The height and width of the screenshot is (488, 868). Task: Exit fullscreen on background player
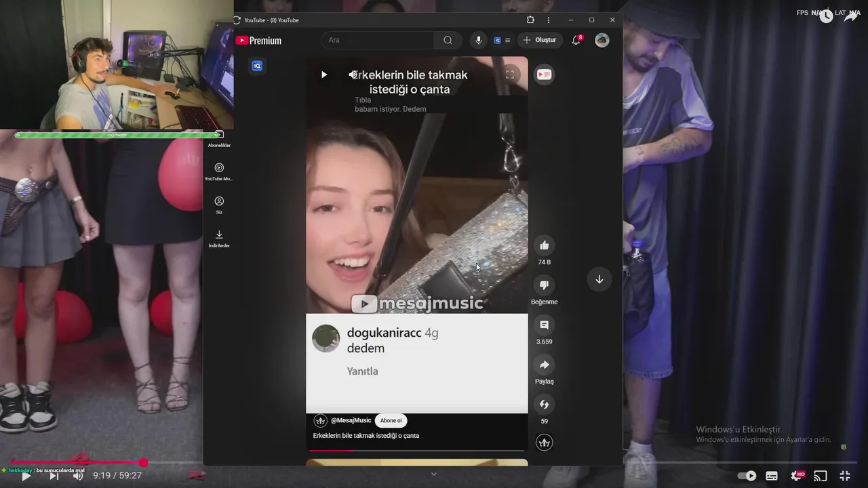(845, 476)
